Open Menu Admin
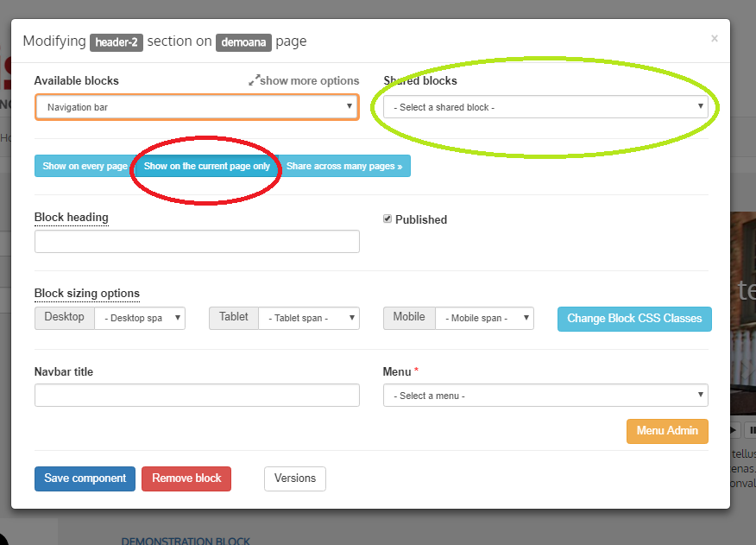 point(667,431)
